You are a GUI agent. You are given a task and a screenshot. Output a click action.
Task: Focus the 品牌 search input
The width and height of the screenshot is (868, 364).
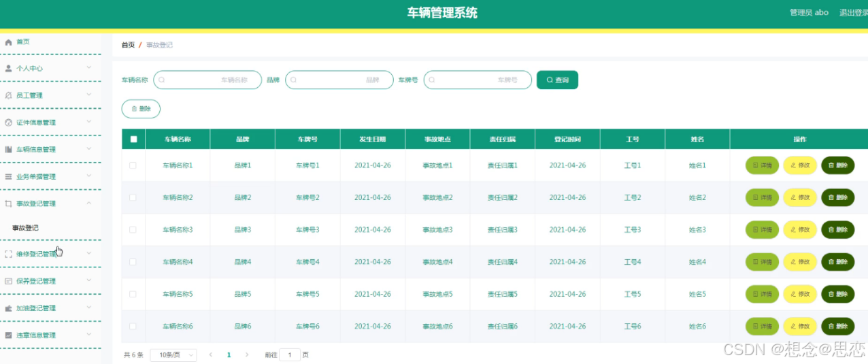coord(339,80)
